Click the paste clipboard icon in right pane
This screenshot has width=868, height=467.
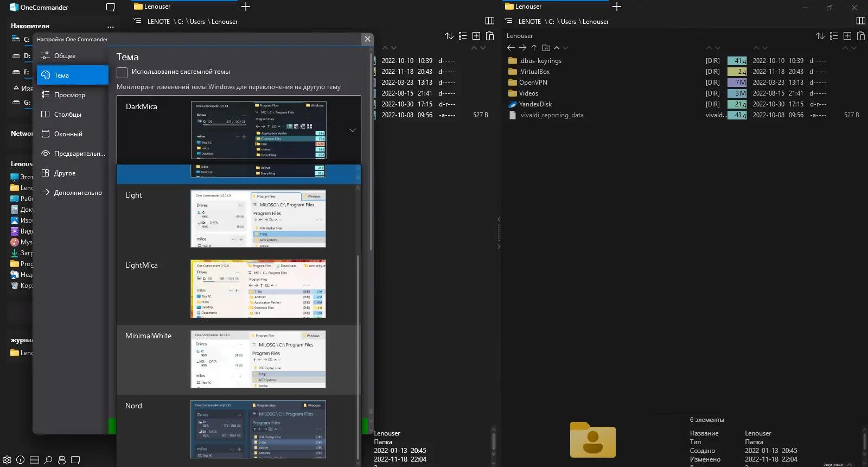(x=861, y=36)
